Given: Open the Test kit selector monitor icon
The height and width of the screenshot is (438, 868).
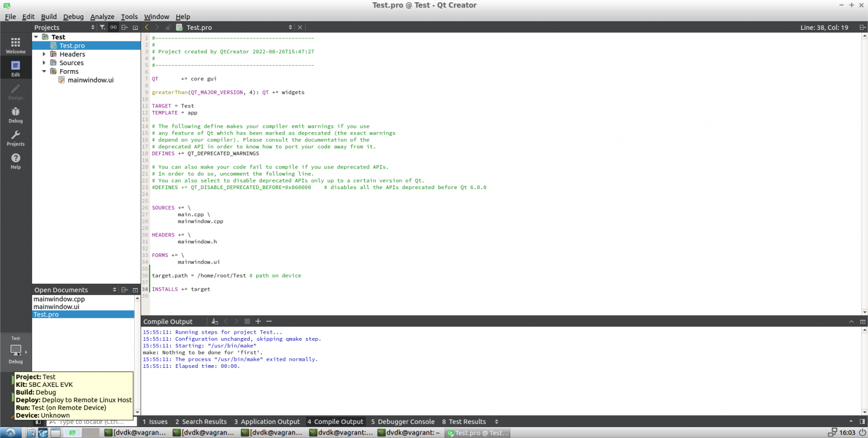Looking at the screenshot, I should [16, 350].
